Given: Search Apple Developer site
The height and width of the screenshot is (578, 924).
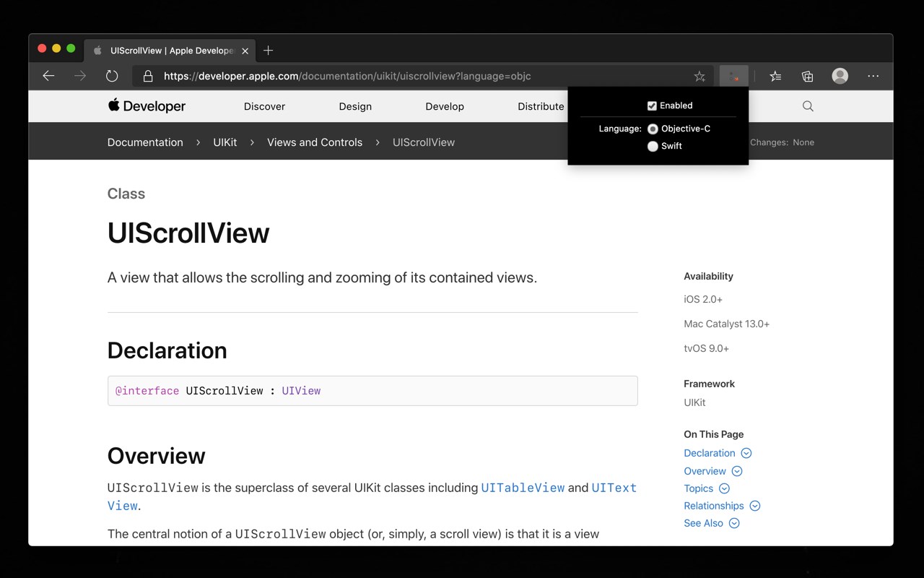Looking at the screenshot, I should (808, 106).
